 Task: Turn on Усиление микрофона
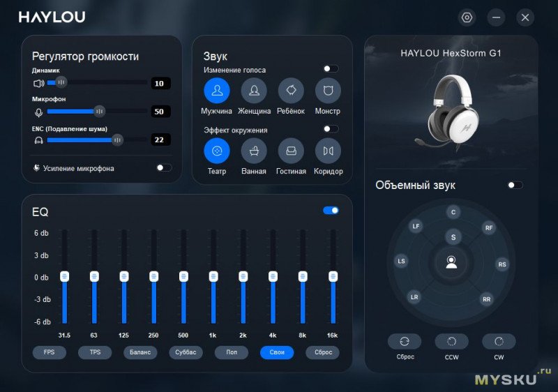pos(164,167)
